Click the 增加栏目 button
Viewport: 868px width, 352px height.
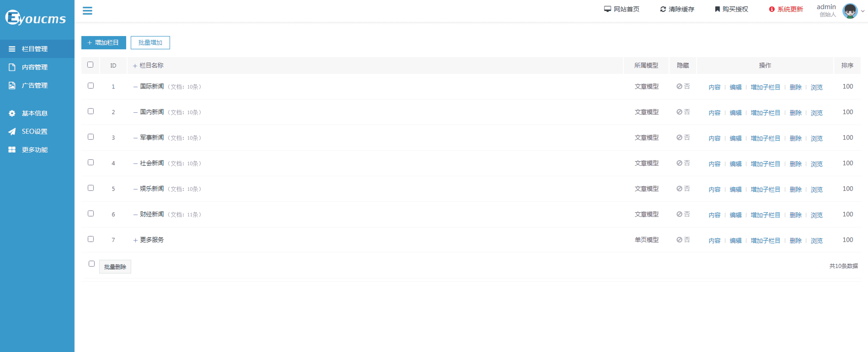click(104, 43)
